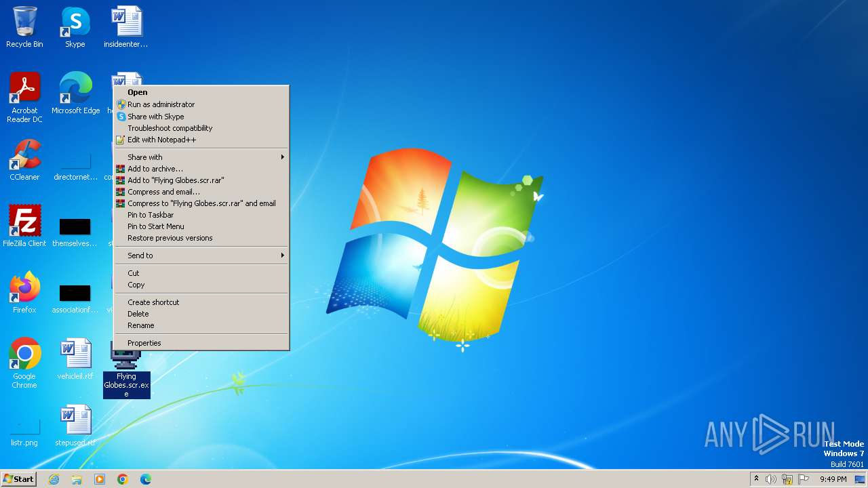
Task: Select the Microsoft Edge desktop shortcut
Action: [x=75, y=93]
